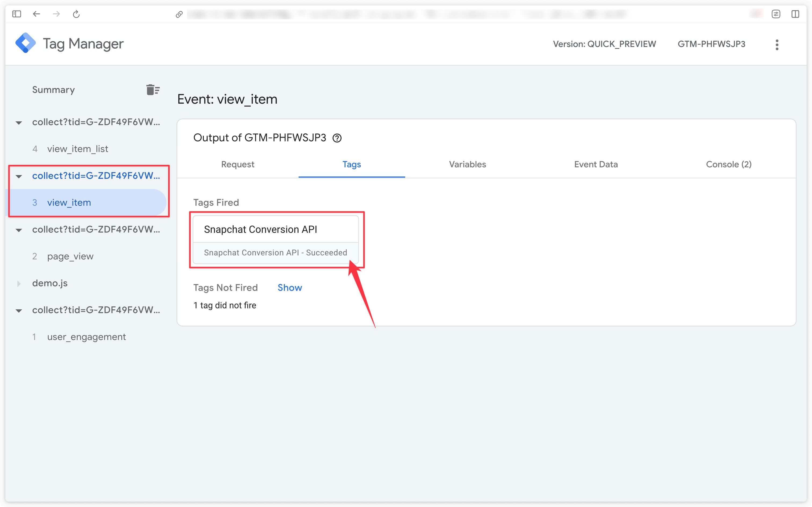Switch to the Console (2) tab
The image size is (812, 507).
coord(728,164)
